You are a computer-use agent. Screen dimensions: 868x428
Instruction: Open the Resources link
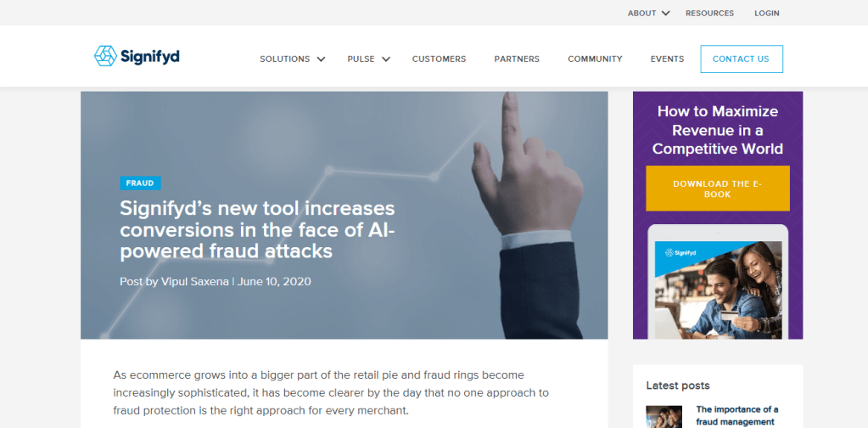coord(709,14)
